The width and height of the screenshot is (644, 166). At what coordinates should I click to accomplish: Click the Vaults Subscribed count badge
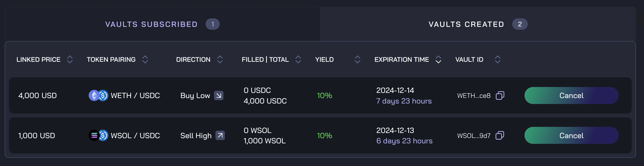click(212, 24)
